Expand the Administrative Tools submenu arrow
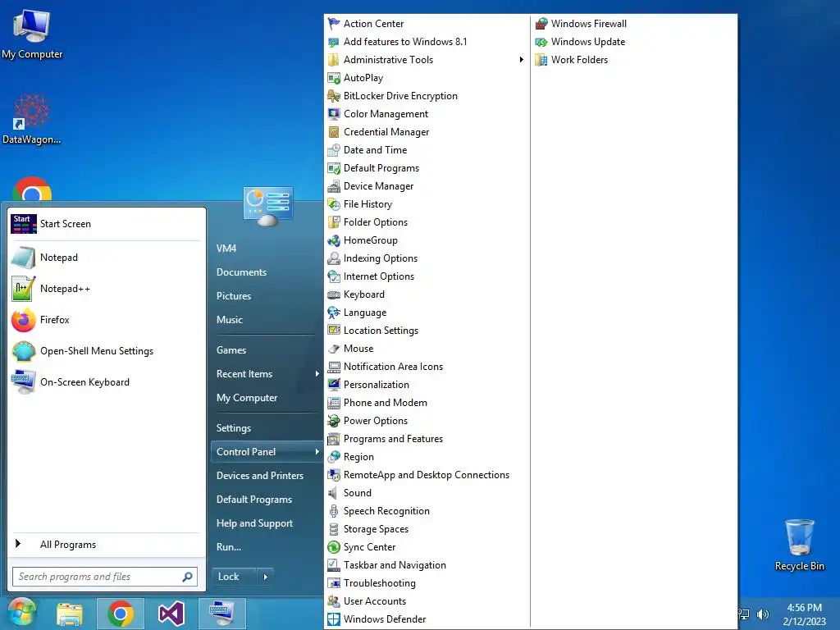This screenshot has width=840, height=630. (521, 60)
